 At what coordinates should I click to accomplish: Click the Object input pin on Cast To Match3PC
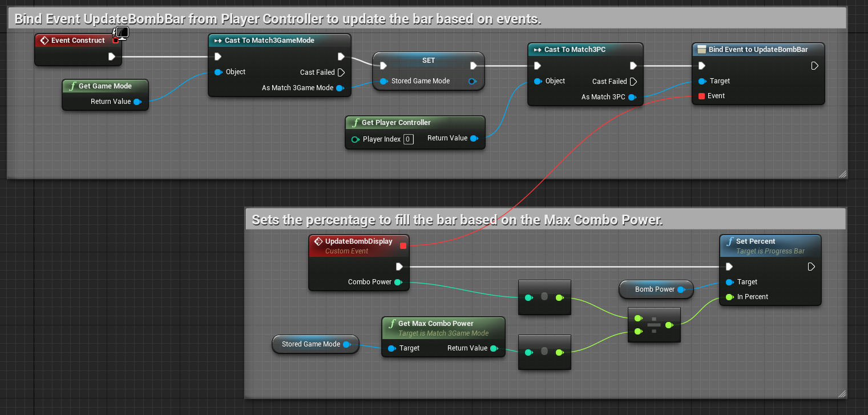click(x=538, y=82)
